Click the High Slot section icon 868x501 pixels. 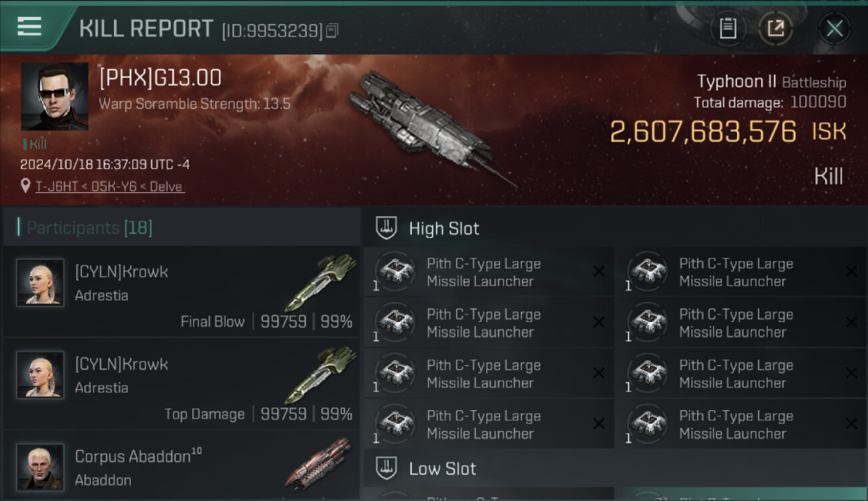point(387,228)
